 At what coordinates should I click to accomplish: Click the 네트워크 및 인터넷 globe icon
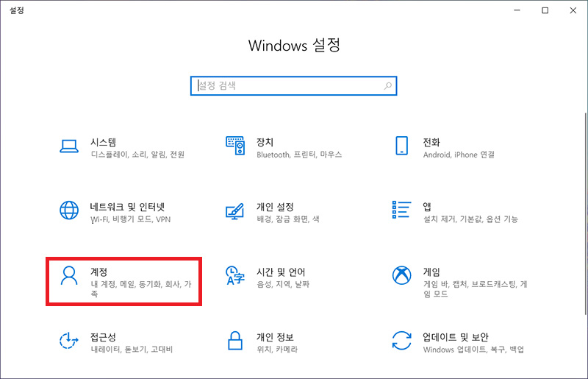(x=69, y=210)
